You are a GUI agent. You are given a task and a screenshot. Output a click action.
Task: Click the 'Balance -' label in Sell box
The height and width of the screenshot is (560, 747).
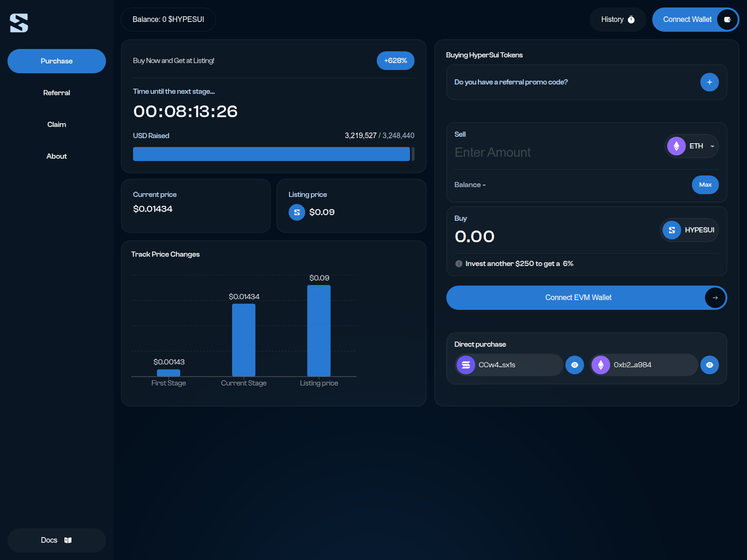click(470, 185)
